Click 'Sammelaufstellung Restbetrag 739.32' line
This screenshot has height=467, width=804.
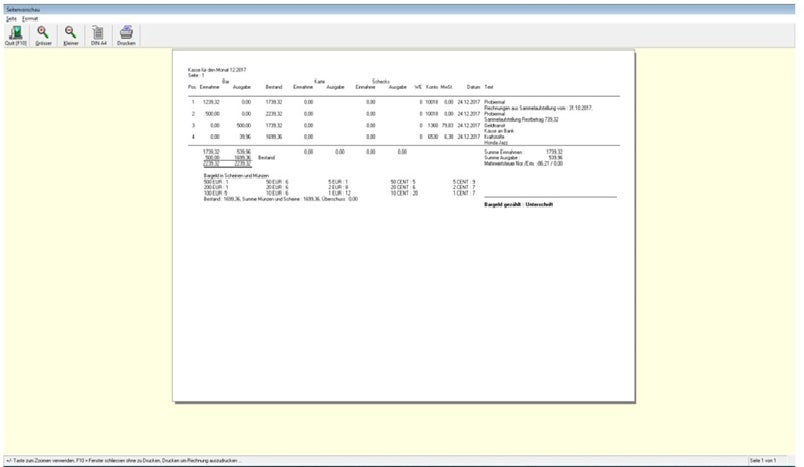(521, 119)
